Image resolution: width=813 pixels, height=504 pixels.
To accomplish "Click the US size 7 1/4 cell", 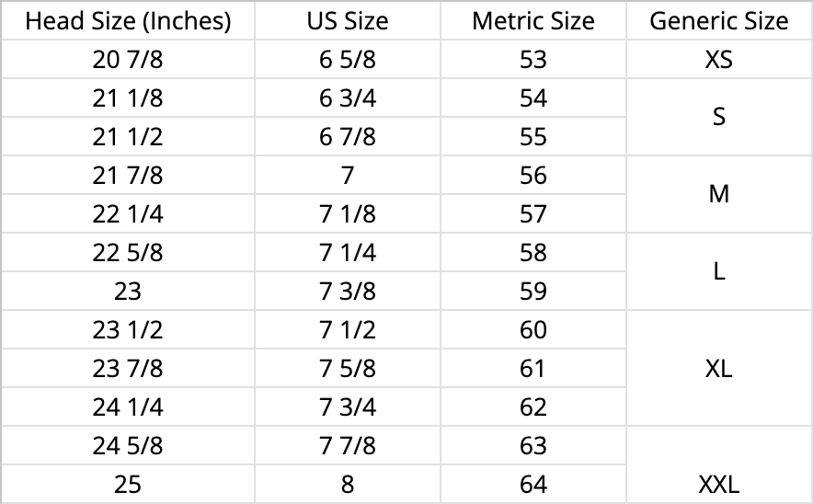I will point(348,253).
